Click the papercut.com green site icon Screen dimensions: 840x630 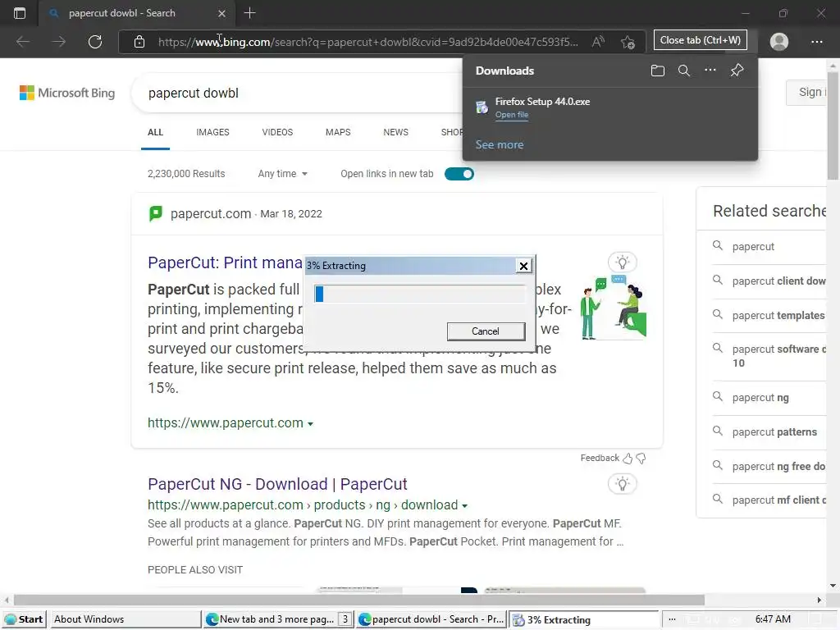click(155, 214)
